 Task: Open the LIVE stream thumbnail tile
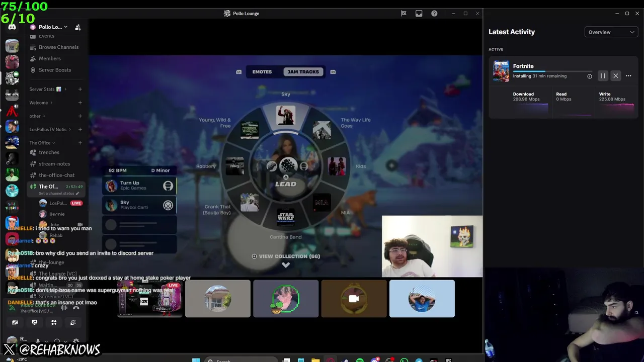pos(149,299)
